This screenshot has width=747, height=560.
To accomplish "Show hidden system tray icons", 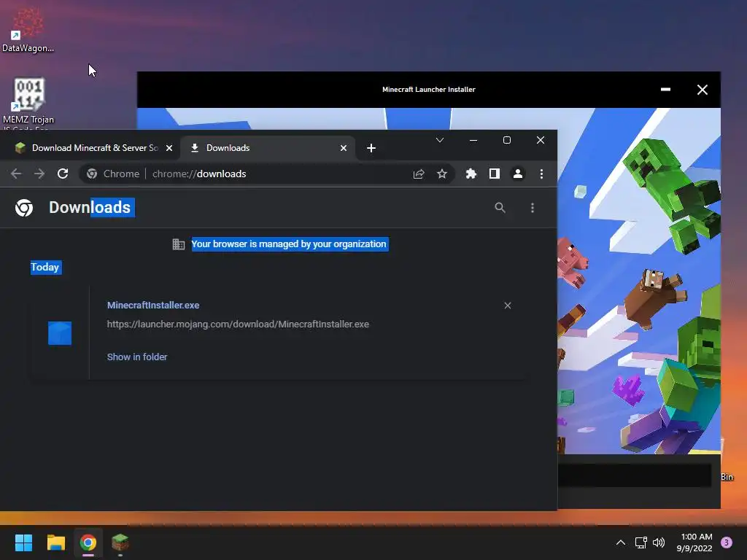I will point(620,542).
